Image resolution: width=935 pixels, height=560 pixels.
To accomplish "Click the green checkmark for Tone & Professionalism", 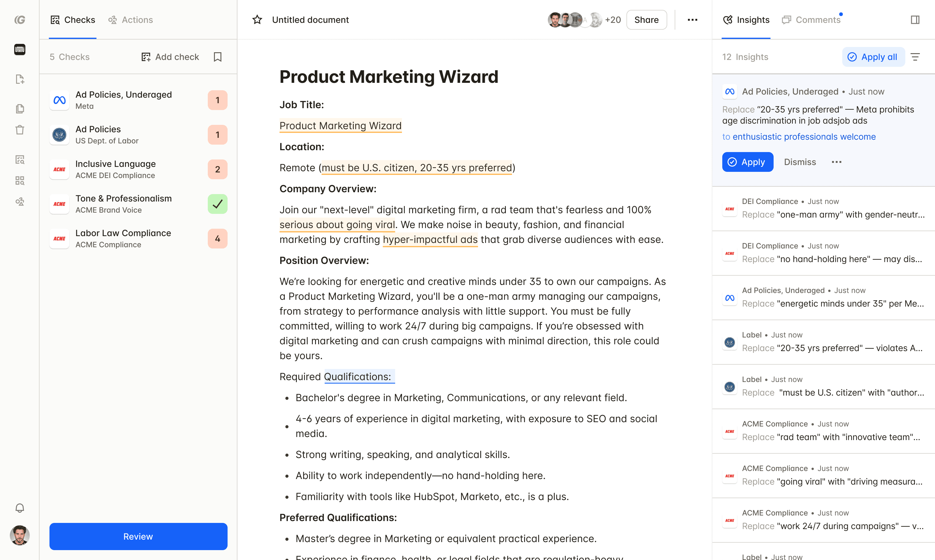I will [x=217, y=204].
